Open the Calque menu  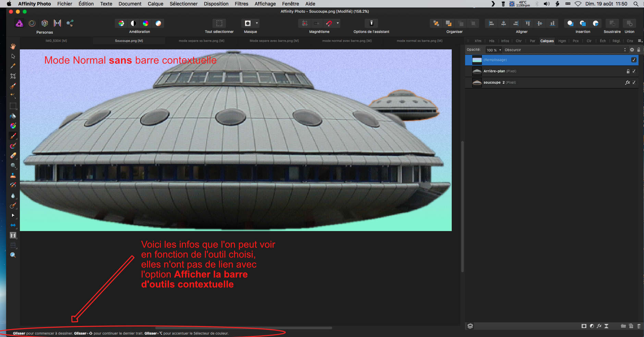click(155, 4)
